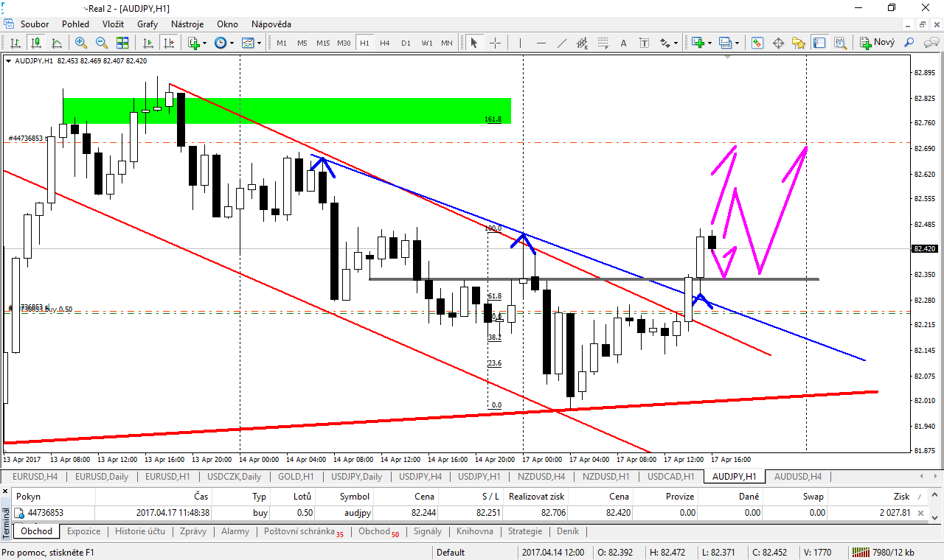Viewport: 944px width, 560px height.
Task: Select the horizontal line drawing tool
Action: 542,43
